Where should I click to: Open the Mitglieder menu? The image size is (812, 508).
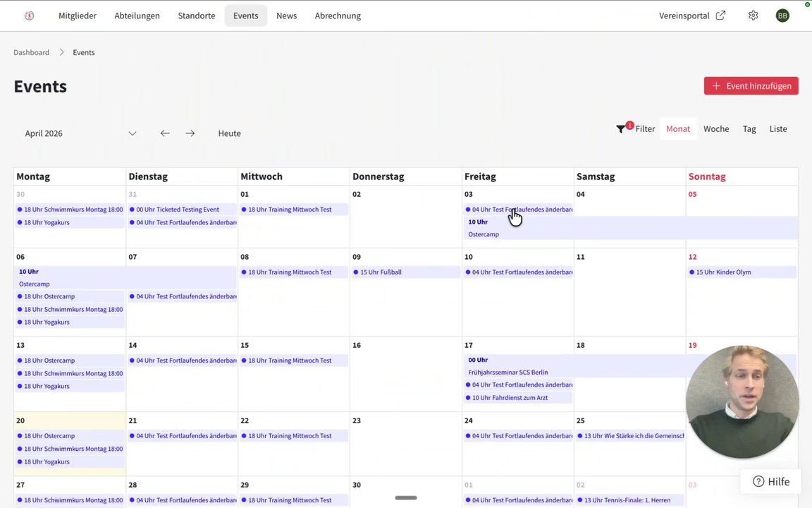click(78, 16)
